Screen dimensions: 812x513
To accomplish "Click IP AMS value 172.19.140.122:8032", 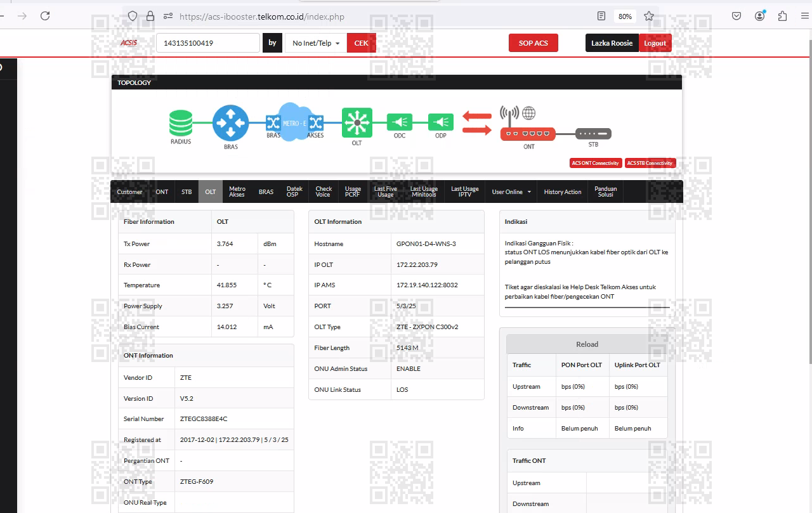I will pos(427,285).
